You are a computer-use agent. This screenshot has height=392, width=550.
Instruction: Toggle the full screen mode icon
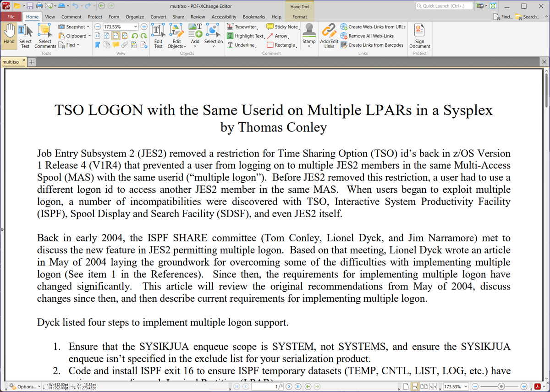[493, 6]
